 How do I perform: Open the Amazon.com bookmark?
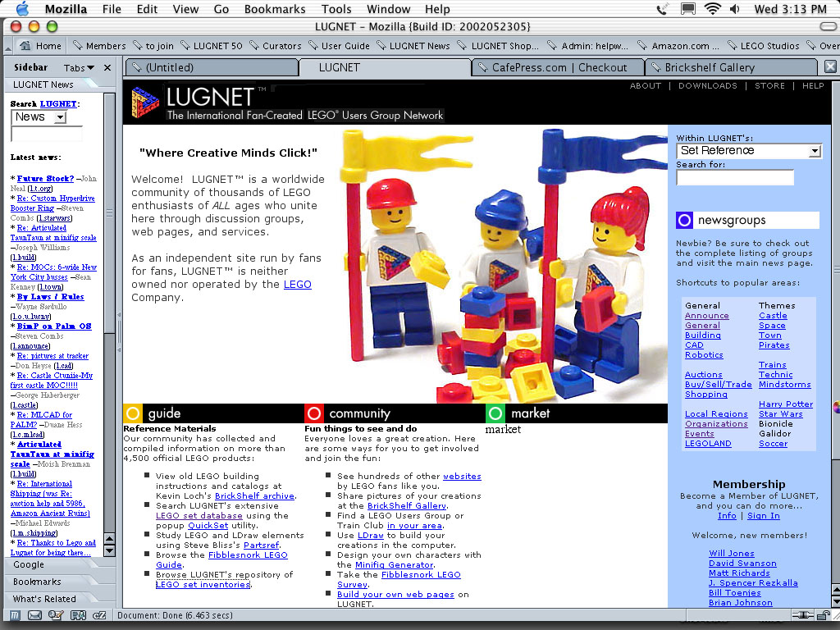[679, 46]
